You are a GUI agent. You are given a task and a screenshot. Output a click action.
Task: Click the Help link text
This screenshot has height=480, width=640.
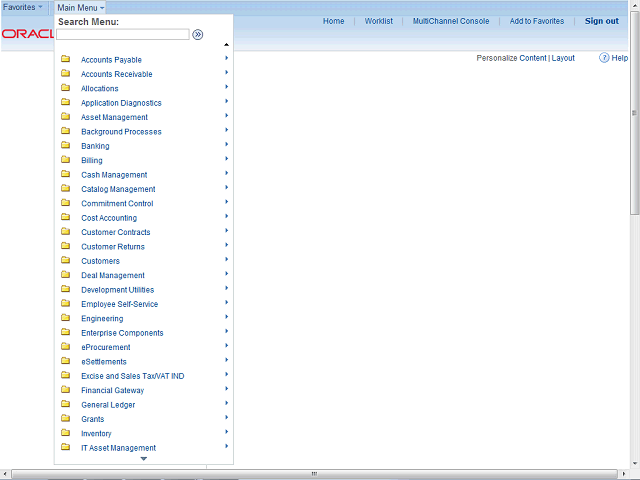(x=620, y=58)
